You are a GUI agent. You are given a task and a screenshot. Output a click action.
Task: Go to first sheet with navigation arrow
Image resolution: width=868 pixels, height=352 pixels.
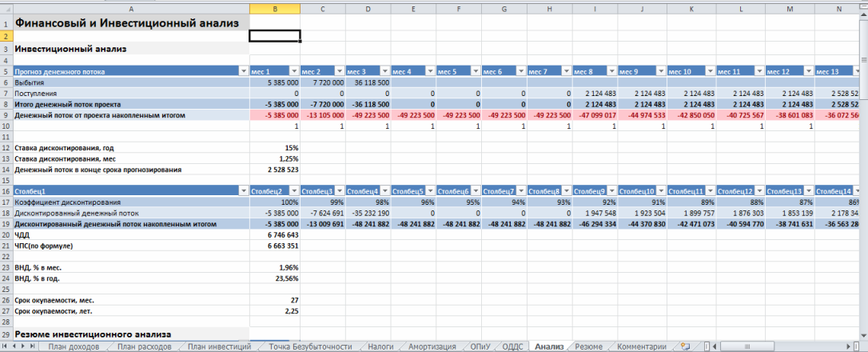[6, 346]
